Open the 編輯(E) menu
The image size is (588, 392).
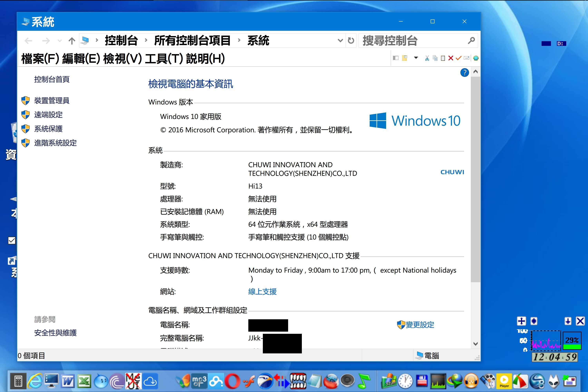point(81,59)
